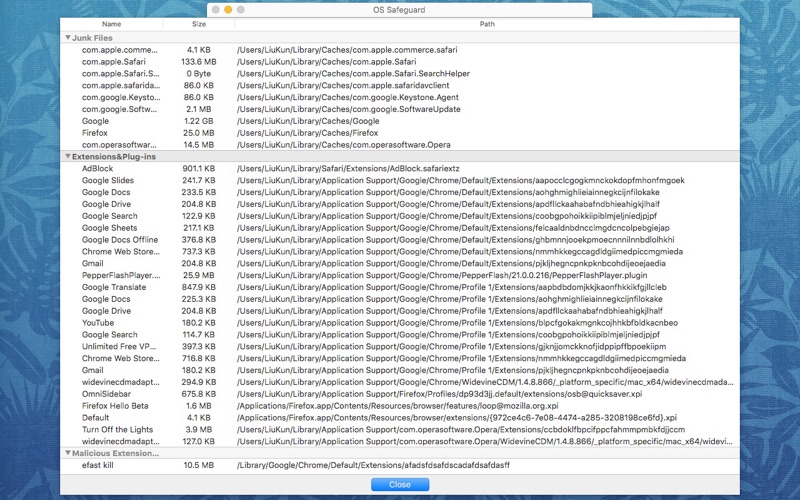Select the com.apple.Safari junk row
This screenshot has width=800, height=500.
399,62
